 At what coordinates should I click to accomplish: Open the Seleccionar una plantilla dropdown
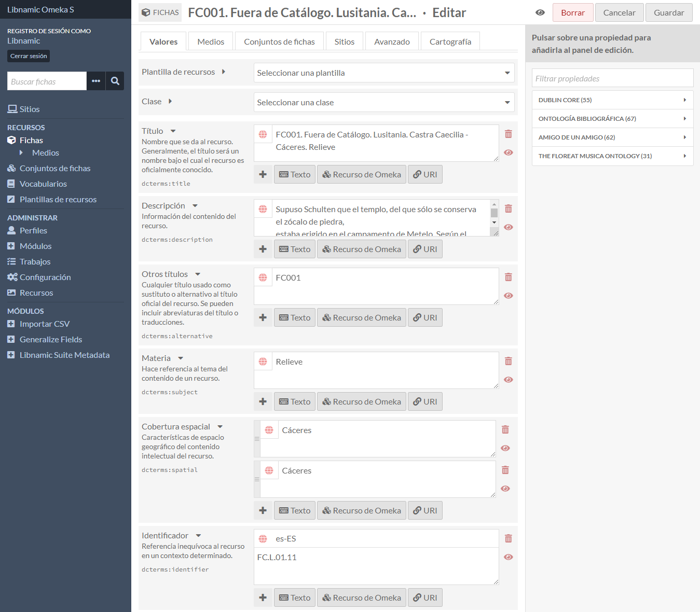pos(384,73)
